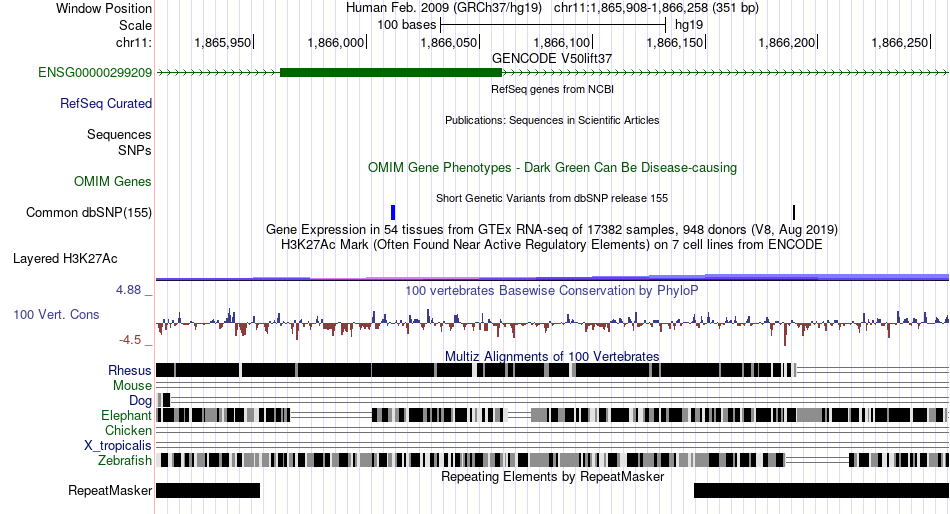Click the H3K27Ac Mark ENCODE track title

point(552,245)
